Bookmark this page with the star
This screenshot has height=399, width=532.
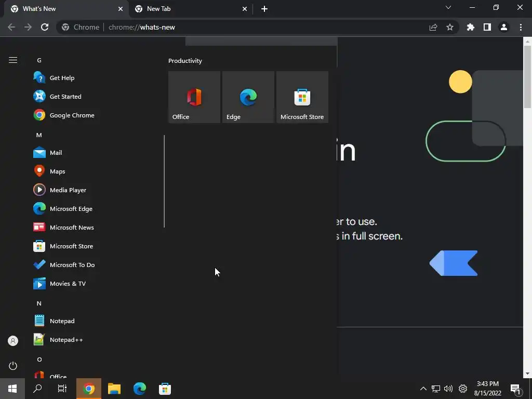point(450,27)
